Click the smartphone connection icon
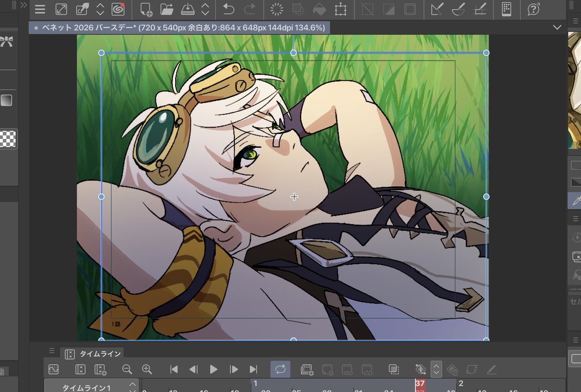The image size is (581, 392). coord(506,9)
